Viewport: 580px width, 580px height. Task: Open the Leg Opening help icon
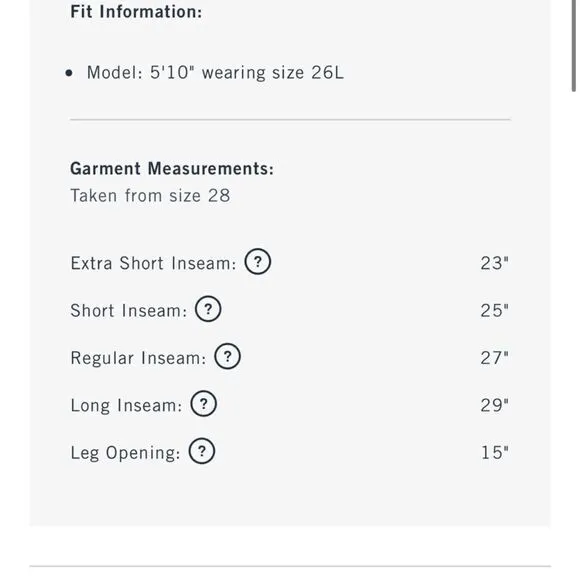pos(202,451)
